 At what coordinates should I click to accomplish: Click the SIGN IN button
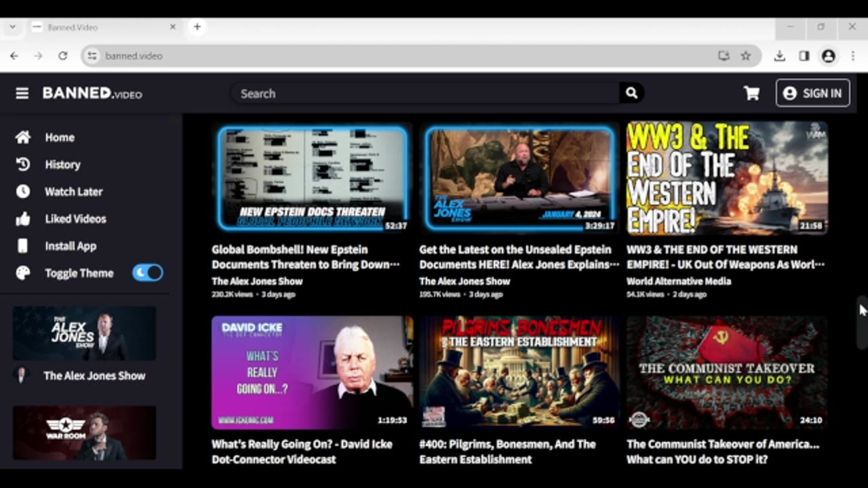click(x=812, y=94)
